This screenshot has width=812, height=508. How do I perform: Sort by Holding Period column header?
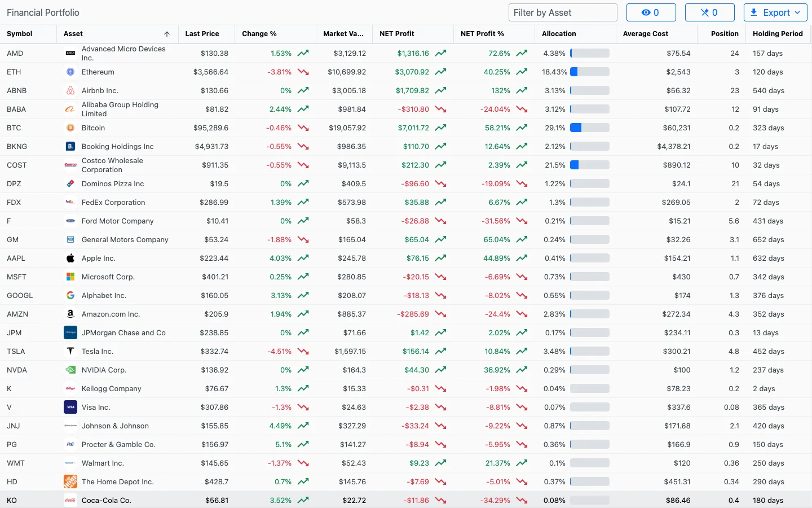point(778,34)
